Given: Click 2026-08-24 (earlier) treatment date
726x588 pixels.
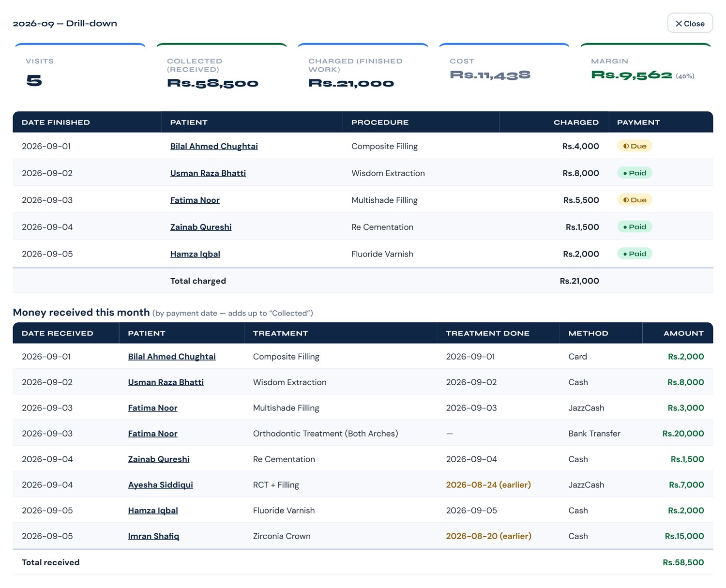Looking at the screenshot, I should pos(488,485).
